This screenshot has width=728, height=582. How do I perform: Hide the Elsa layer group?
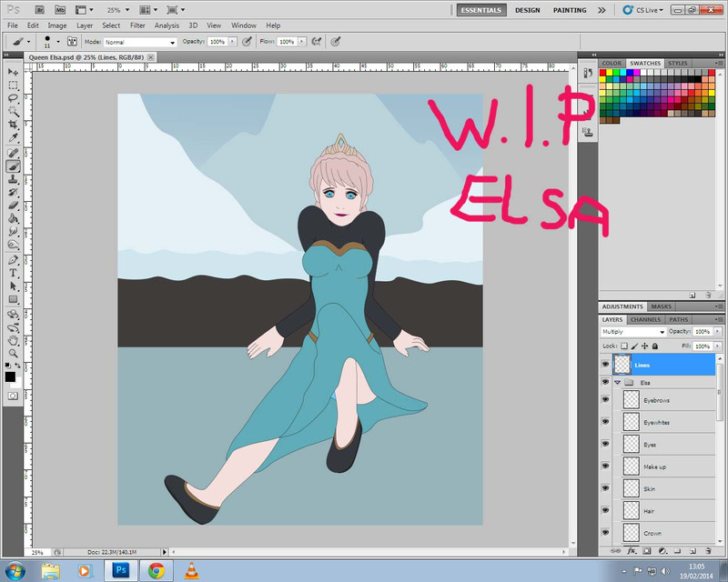(605, 382)
